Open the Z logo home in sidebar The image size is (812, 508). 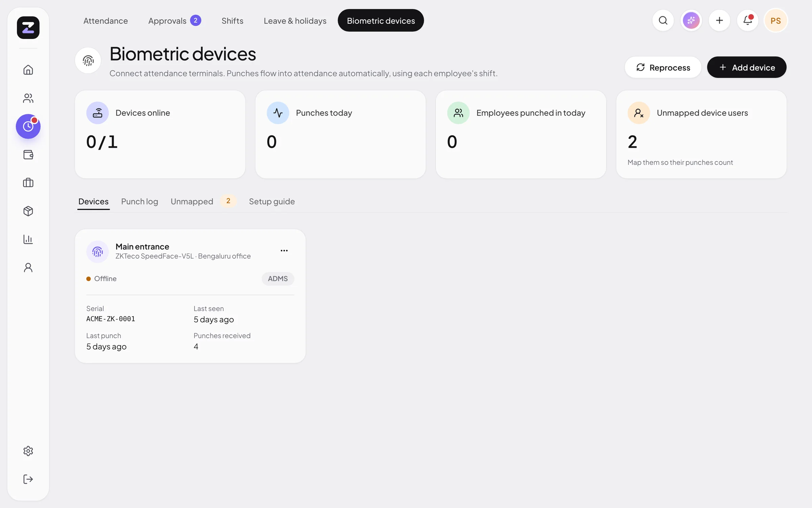coord(28,27)
